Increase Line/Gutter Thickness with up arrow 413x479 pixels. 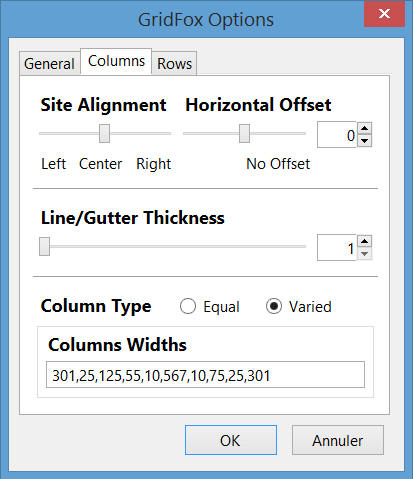[x=365, y=241]
